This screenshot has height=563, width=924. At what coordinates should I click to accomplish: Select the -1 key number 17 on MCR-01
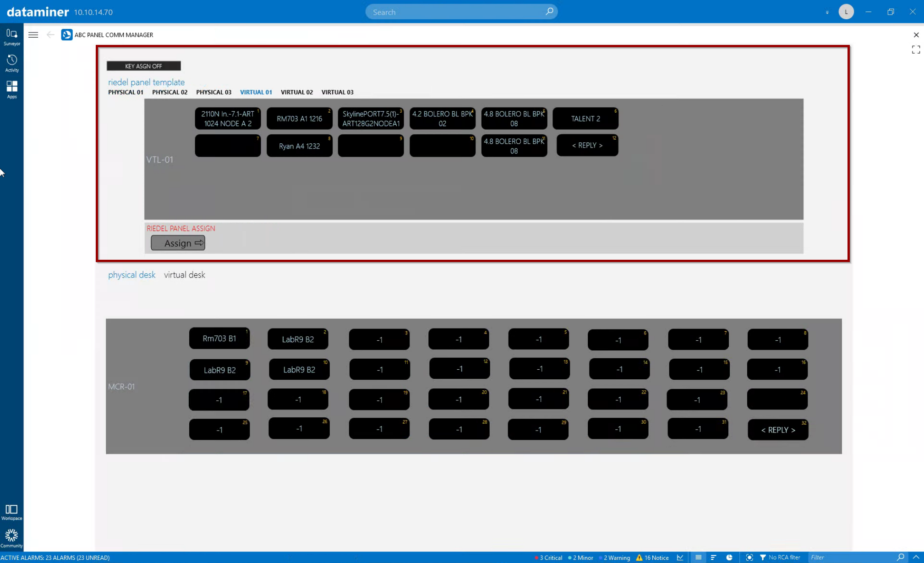(x=219, y=400)
